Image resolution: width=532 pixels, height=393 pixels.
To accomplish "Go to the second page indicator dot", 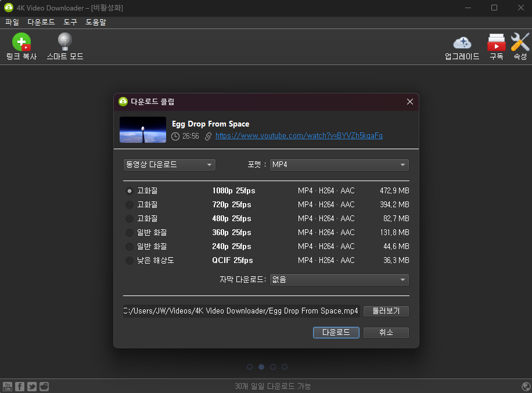I will tap(261, 367).
